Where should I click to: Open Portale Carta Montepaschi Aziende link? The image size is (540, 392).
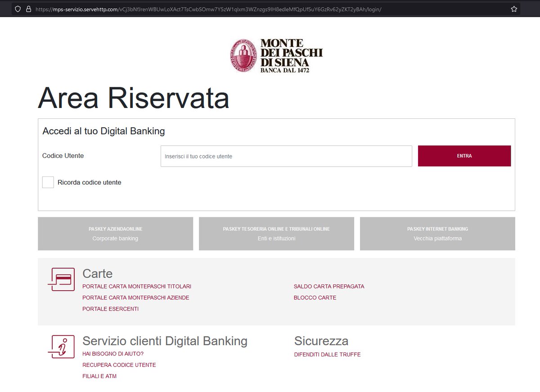(x=136, y=298)
